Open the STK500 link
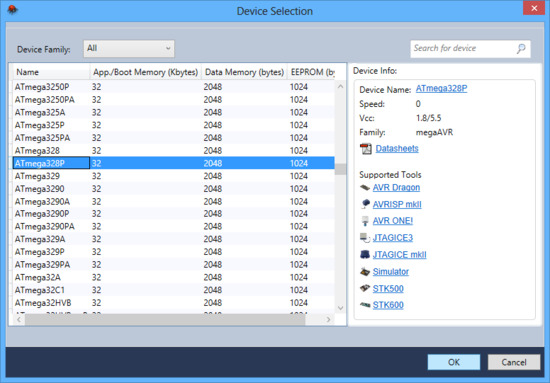 point(388,288)
